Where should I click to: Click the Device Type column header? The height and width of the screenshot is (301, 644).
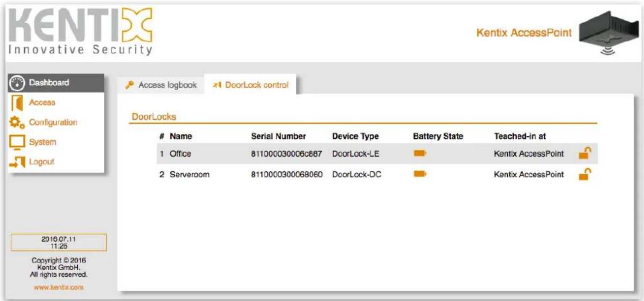[x=355, y=136]
